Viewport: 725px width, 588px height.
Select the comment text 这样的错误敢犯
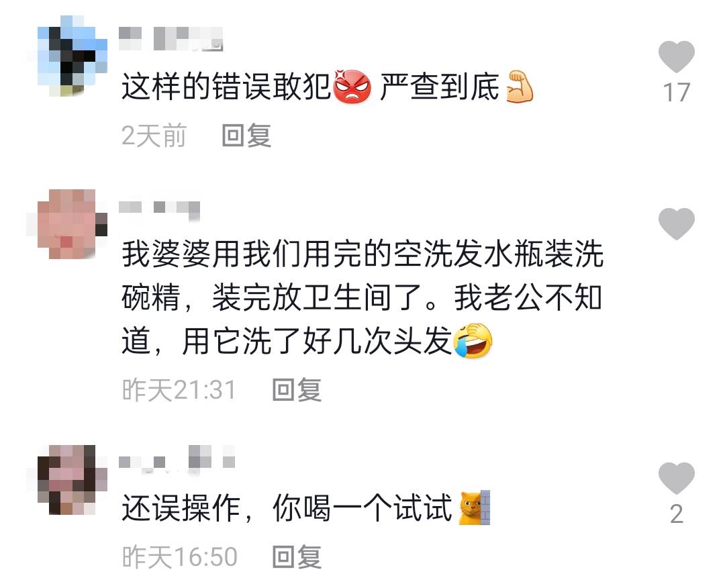point(227,87)
